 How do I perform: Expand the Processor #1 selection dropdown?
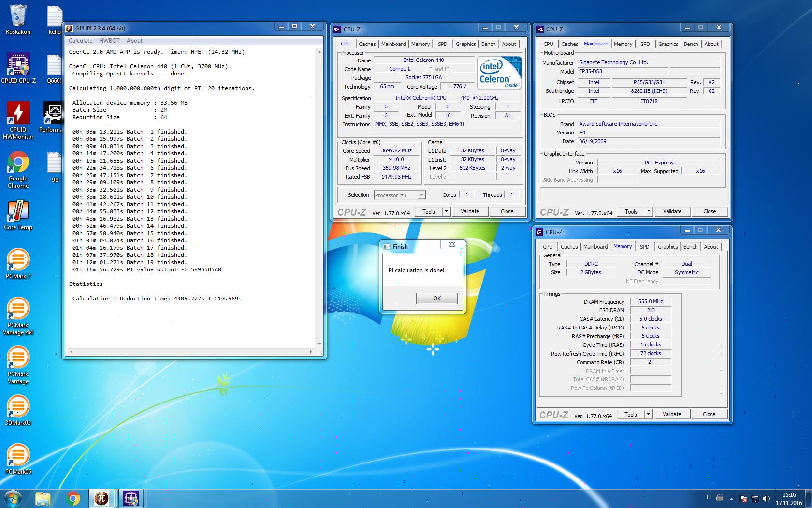tap(421, 195)
